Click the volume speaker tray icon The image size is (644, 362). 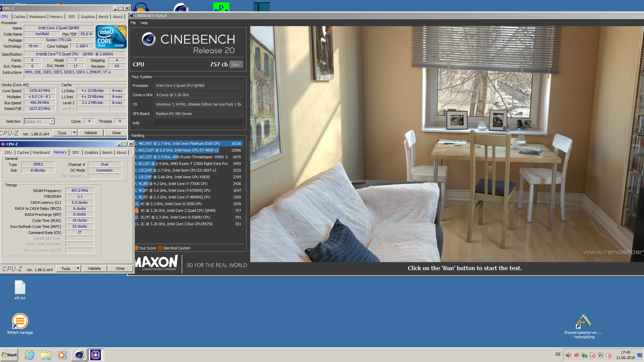(x=568, y=355)
